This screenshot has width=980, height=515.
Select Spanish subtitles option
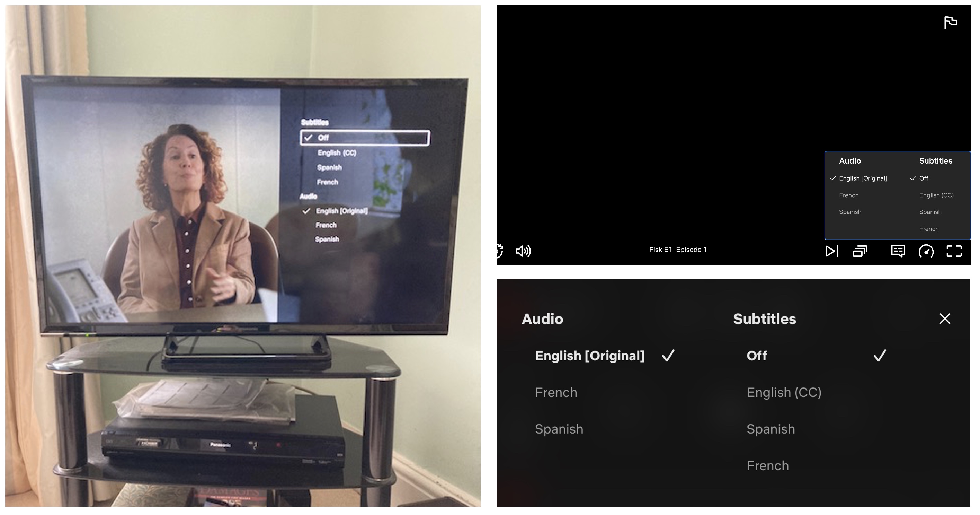[x=770, y=428]
